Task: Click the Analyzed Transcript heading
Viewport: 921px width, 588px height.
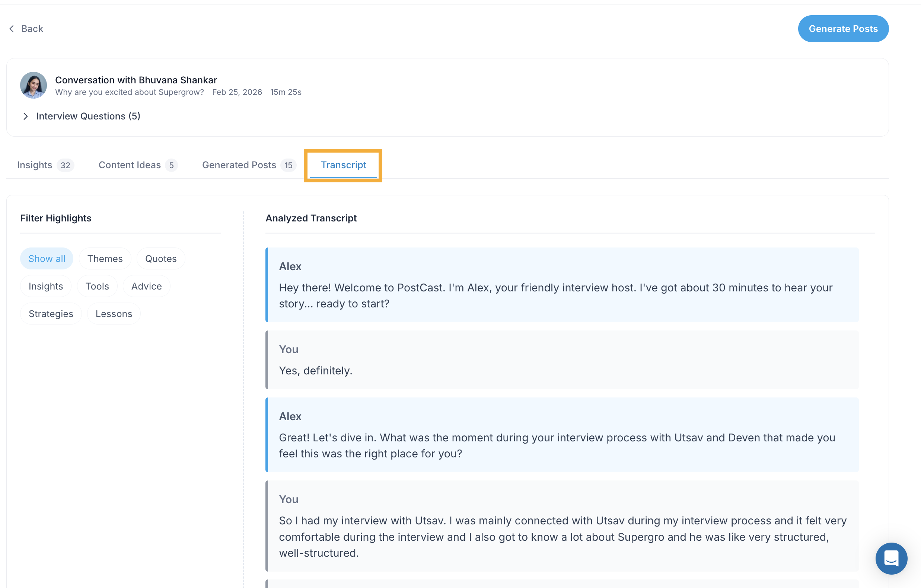Action: tap(311, 218)
